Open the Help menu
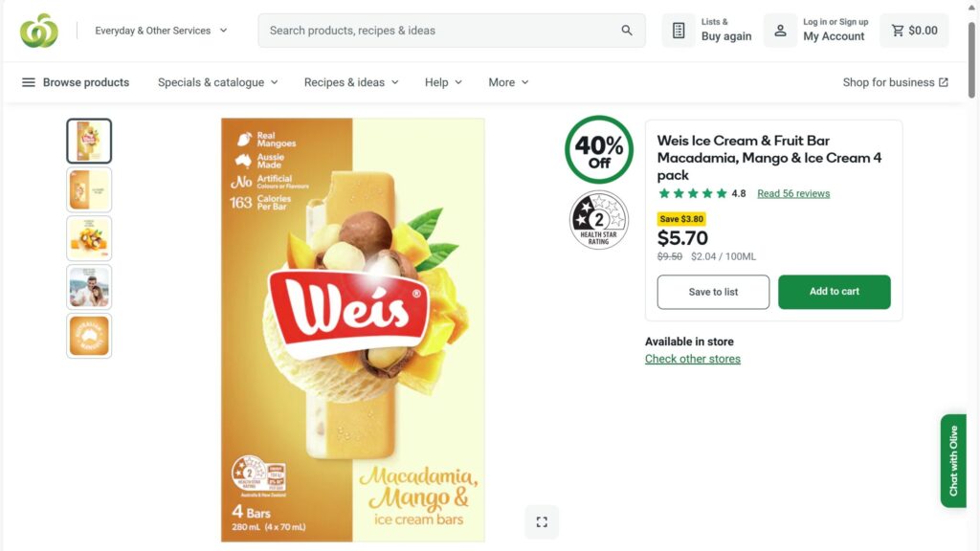 pyautogui.click(x=443, y=82)
